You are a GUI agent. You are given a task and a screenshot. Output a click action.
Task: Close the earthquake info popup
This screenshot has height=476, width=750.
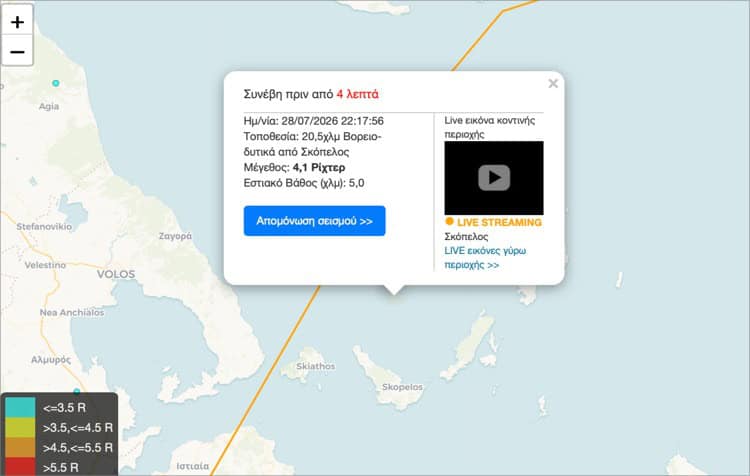(x=553, y=84)
